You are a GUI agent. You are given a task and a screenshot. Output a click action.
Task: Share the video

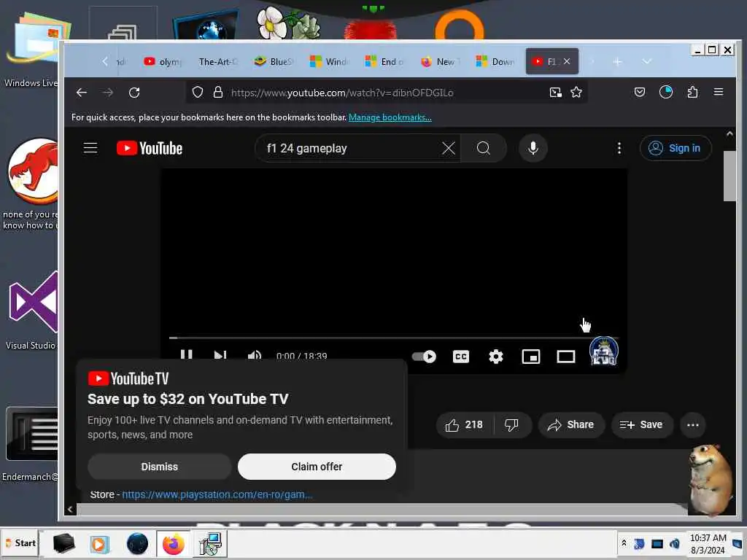tap(571, 425)
